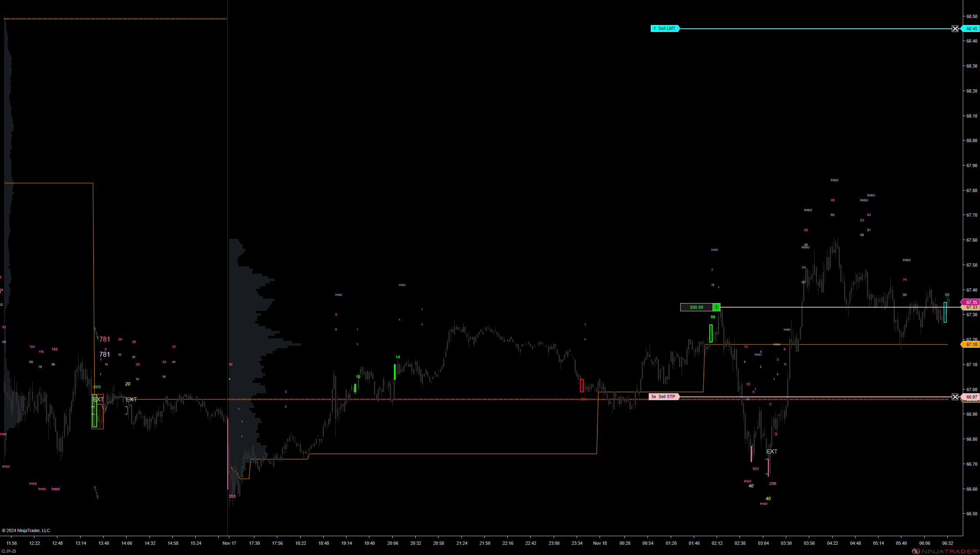The width and height of the screenshot is (980, 555).
Task: Select the $90.00 unrealized profit label
Action: point(696,307)
